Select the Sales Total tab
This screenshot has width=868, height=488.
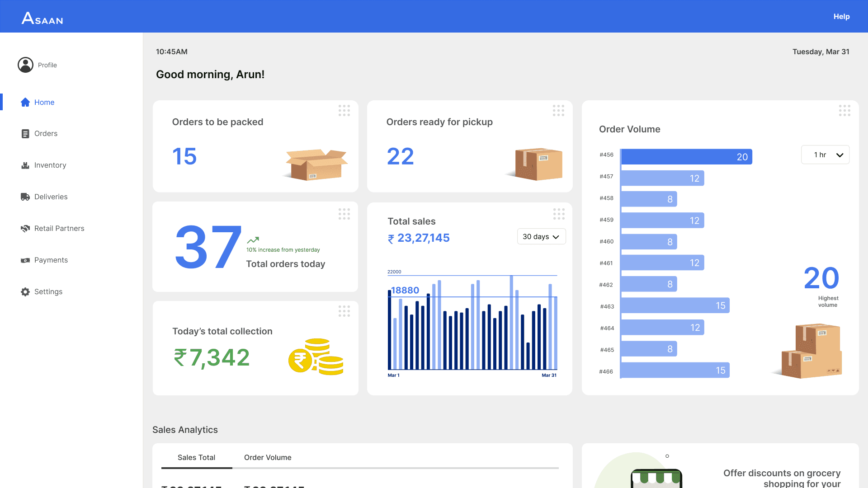click(x=196, y=457)
